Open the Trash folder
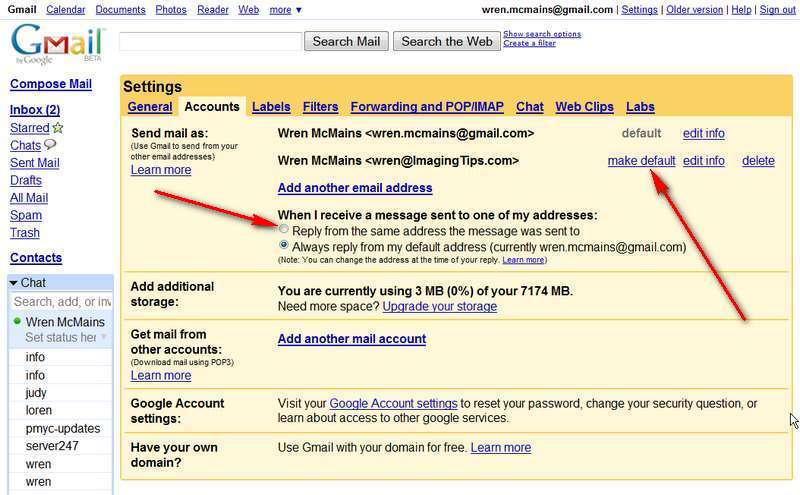 25,233
